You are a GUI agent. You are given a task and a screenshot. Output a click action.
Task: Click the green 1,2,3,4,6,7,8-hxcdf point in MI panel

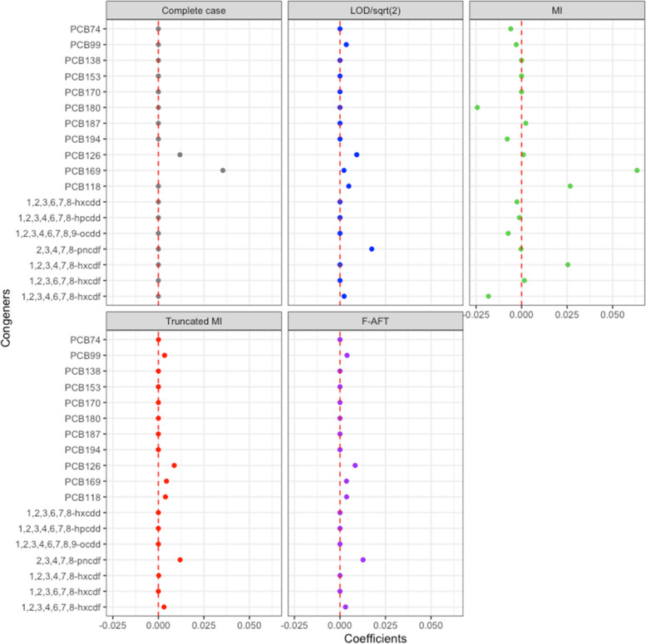pyautogui.click(x=489, y=296)
